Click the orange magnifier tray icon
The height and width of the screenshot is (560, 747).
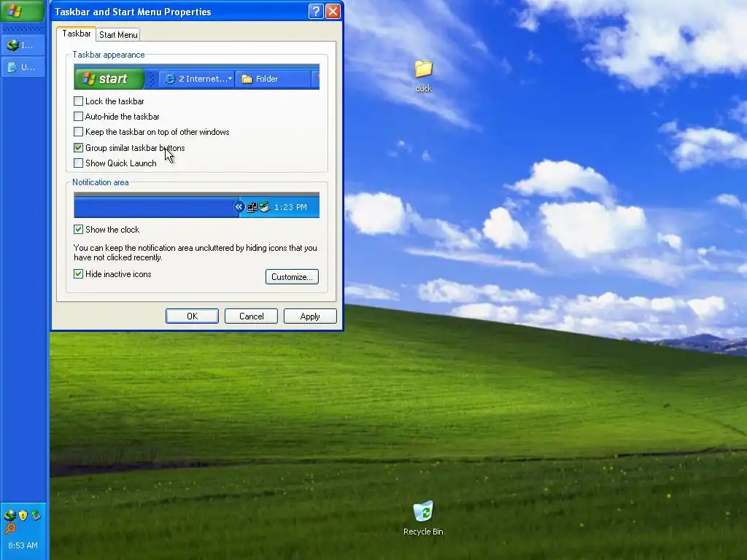[10, 528]
